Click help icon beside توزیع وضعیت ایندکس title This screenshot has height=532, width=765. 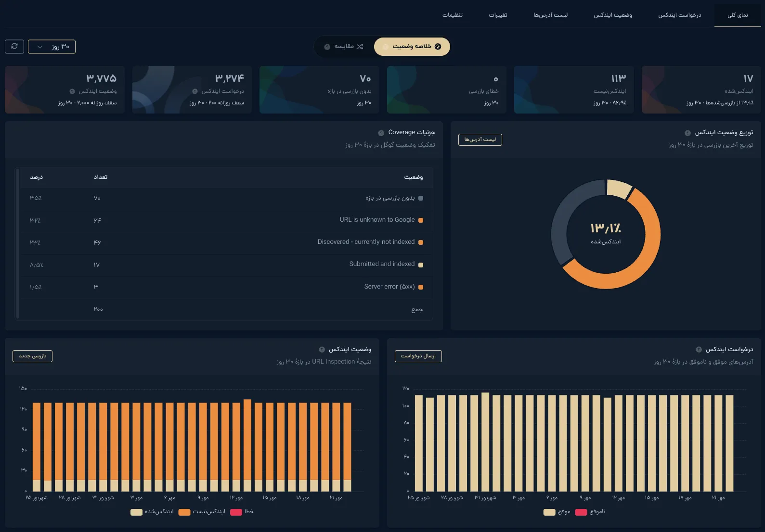688,133
